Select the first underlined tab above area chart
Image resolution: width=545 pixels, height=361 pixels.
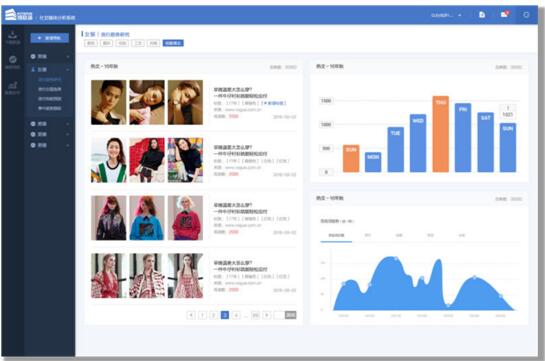pyautogui.click(x=336, y=236)
